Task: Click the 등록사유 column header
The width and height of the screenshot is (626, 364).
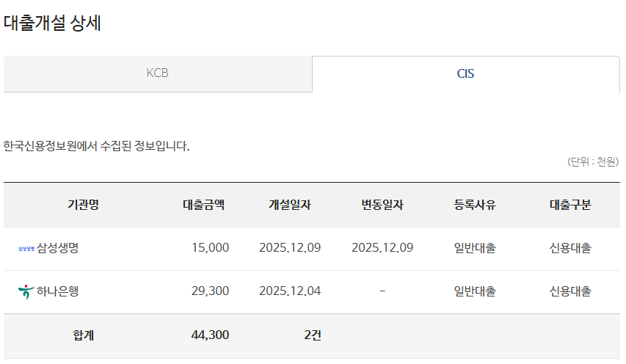Action: point(475,205)
